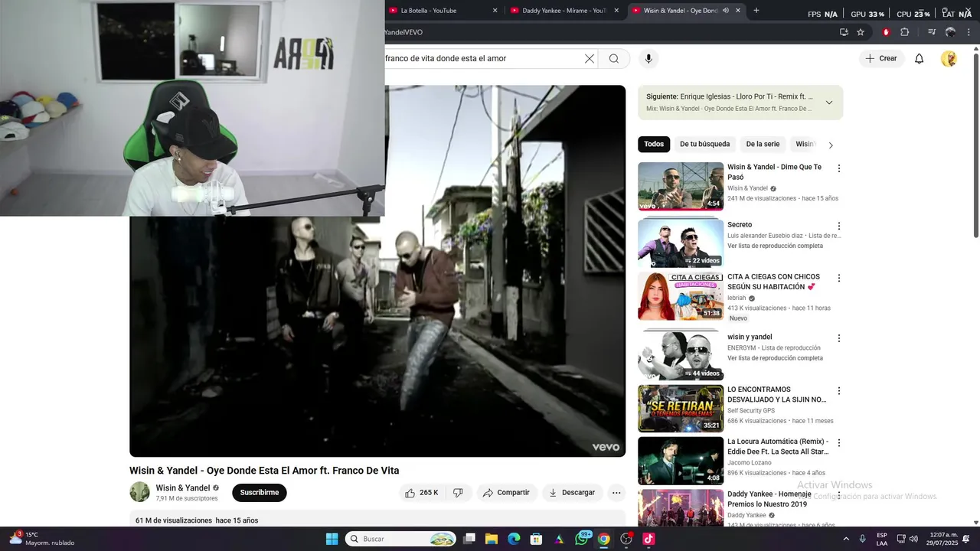Open Daddy Yankee - Homenaje video title

click(769, 499)
